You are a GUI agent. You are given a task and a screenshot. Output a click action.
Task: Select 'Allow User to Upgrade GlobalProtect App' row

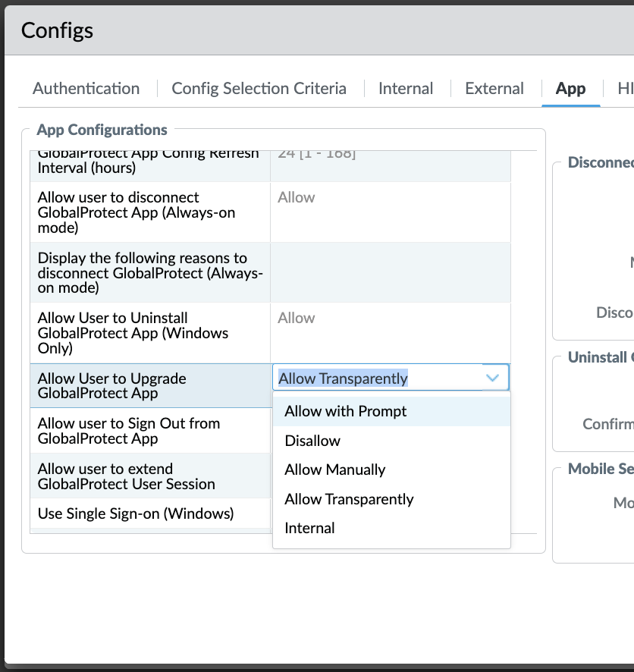(150, 386)
